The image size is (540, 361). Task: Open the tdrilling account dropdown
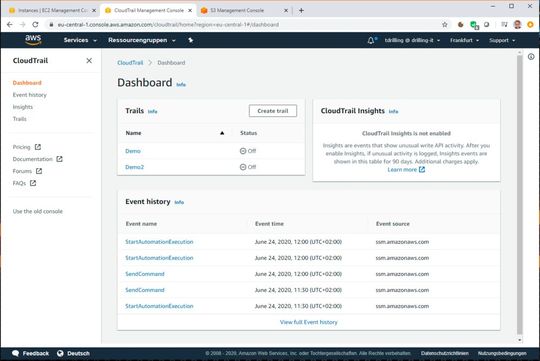(x=412, y=40)
